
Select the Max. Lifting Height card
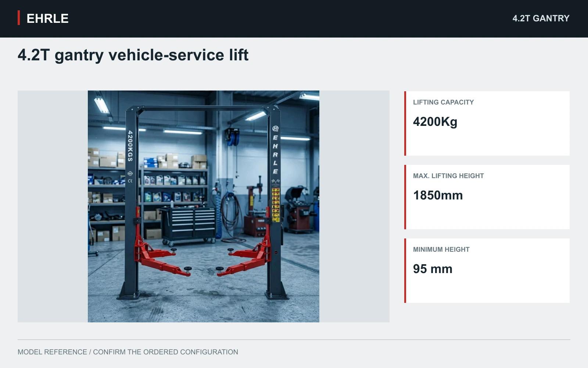[x=487, y=197]
